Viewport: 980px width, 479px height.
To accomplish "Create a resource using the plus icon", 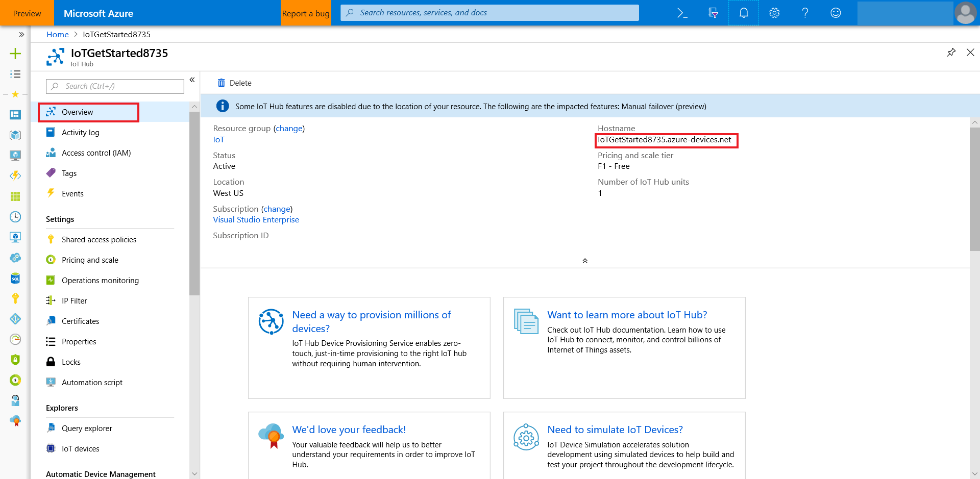I will tap(15, 54).
